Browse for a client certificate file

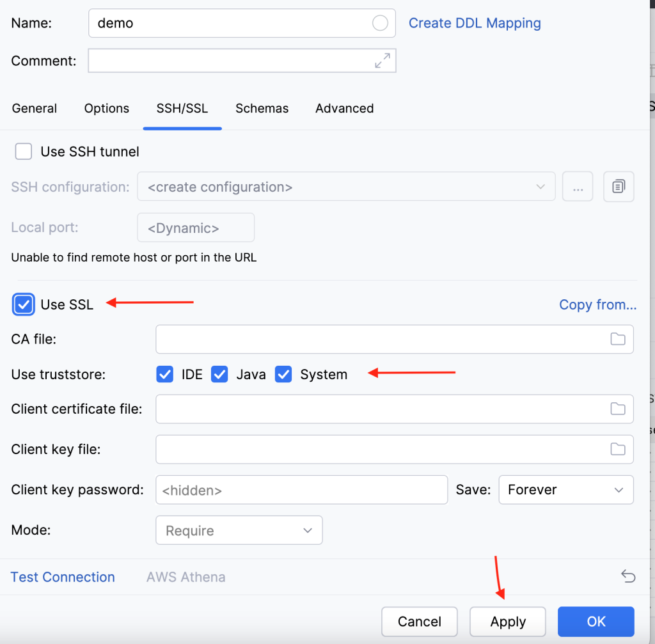pos(618,409)
